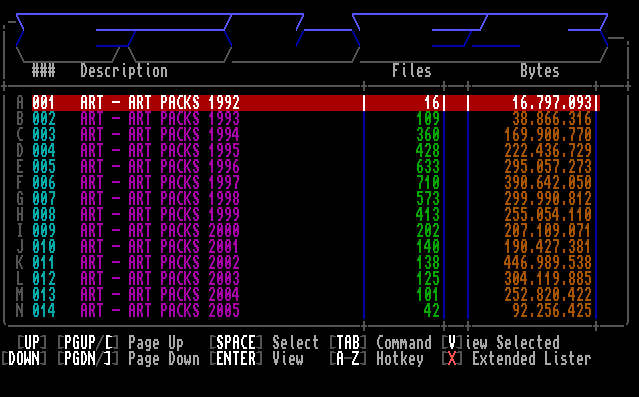Click the [DOWN] key label
The image size is (639, 397).
(24, 359)
